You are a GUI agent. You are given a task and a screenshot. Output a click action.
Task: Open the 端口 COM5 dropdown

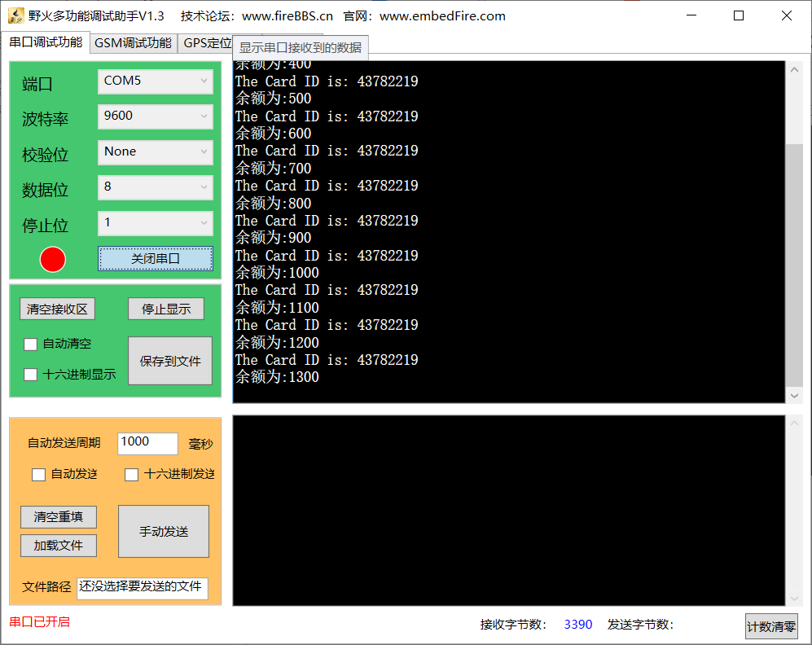[x=156, y=81]
